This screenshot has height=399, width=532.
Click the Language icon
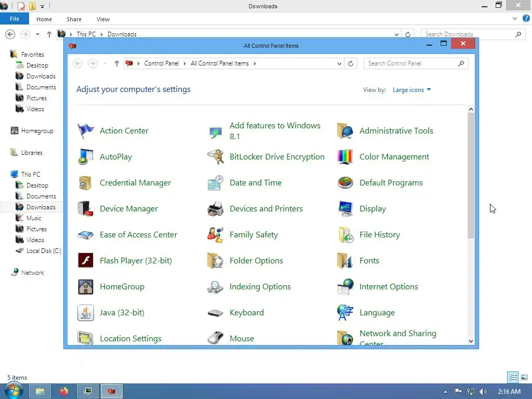[345, 312]
